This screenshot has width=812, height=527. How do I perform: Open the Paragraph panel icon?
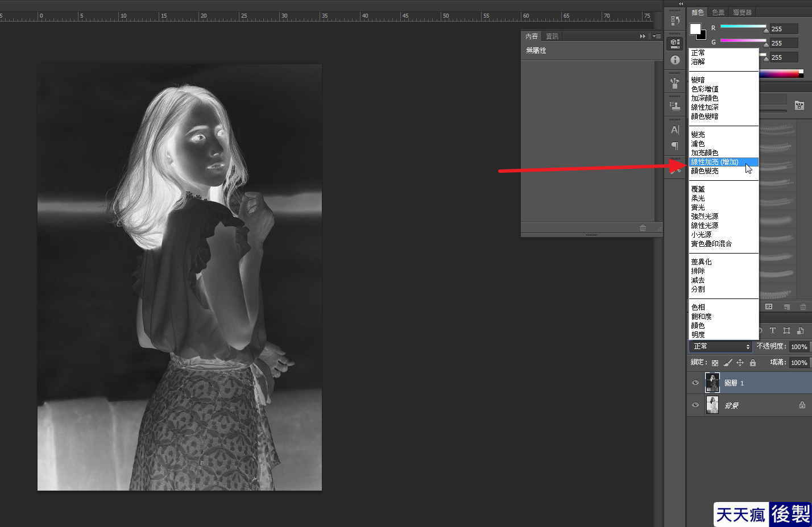(675, 146)
